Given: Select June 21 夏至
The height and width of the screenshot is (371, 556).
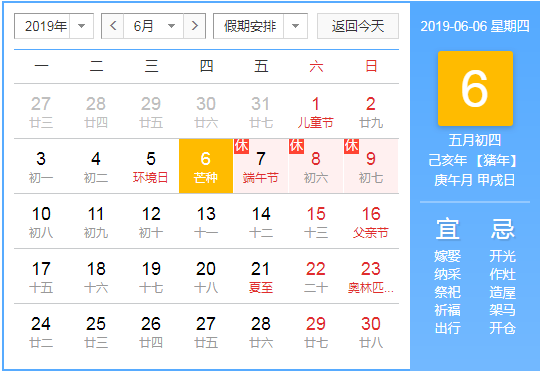Looking at the screenshot, I should [x=261, y=276].
